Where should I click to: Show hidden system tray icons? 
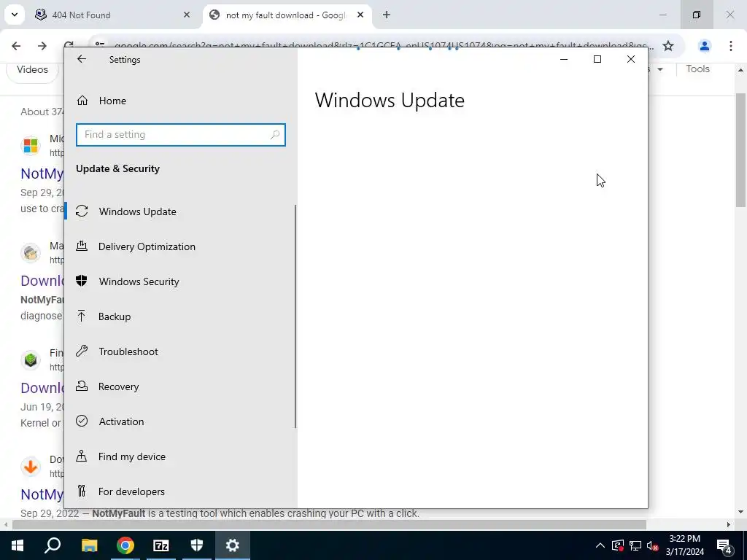[600, 545]
